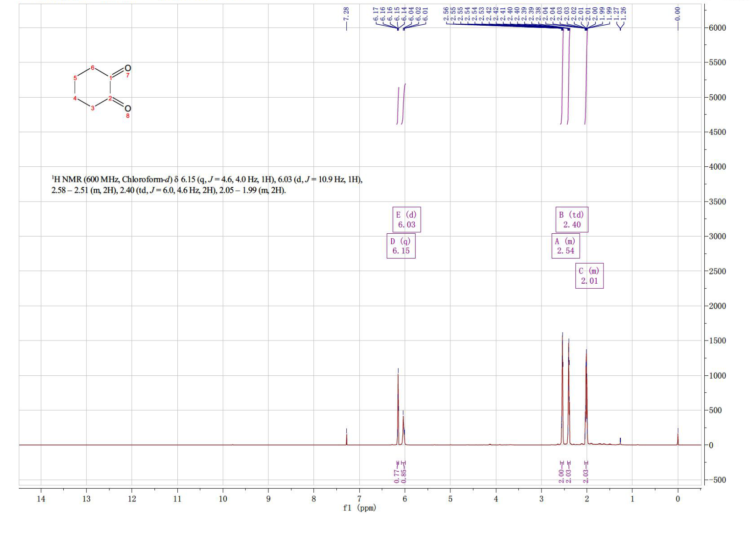Click the 10 tick on ppm axis

(x=223, y=499)
